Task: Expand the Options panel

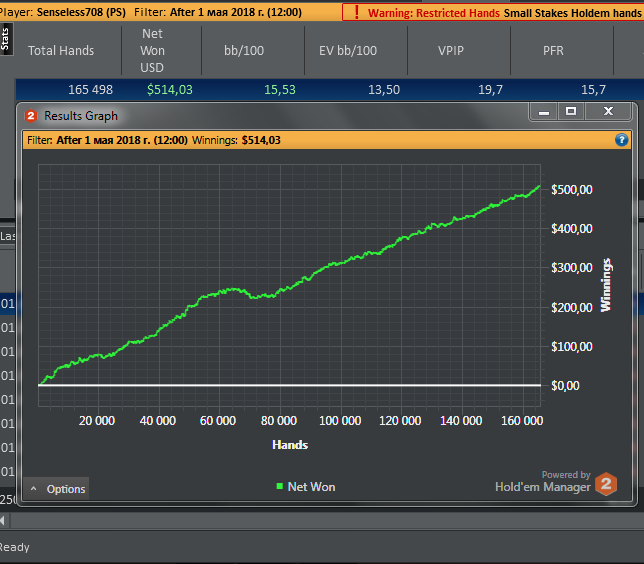Action: 56,489
